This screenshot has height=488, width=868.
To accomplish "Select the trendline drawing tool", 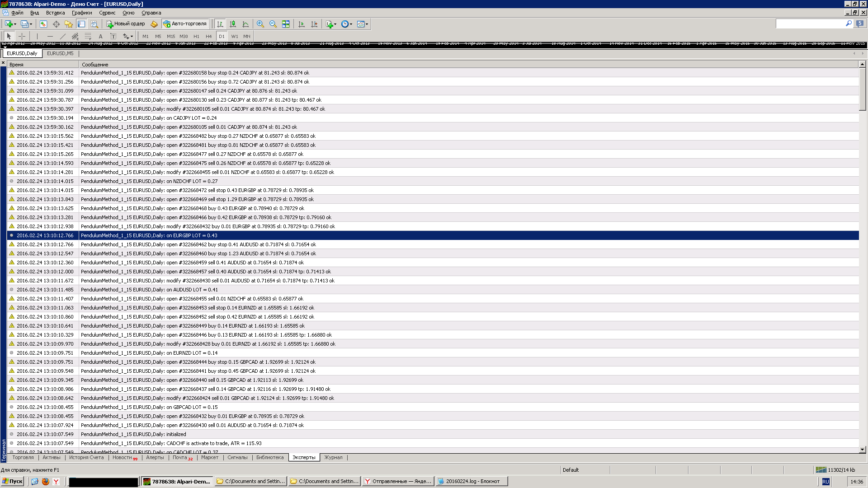I will (63, 36).
